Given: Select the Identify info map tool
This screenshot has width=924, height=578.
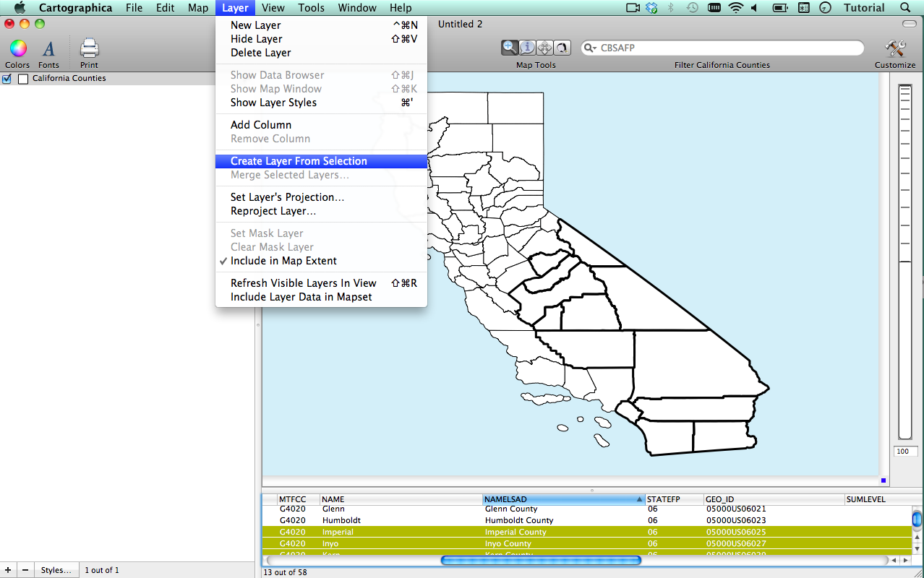Looking at the screenshot, I should pyautogui.click(x=528, y=48).
